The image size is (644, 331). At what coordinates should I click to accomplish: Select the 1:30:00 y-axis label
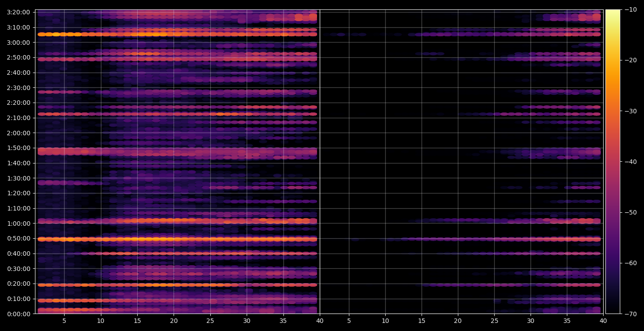pos(18,178)
